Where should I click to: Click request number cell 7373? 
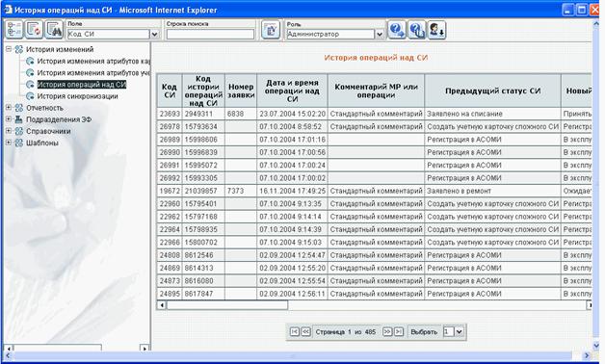241,191
